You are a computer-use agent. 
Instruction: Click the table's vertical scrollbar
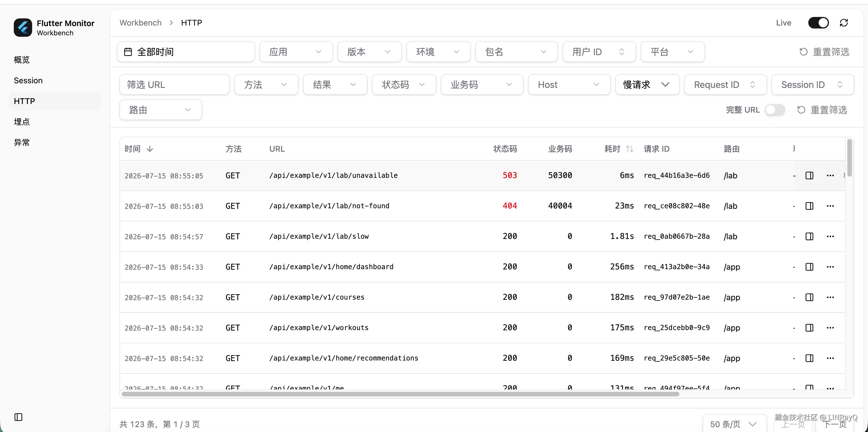click(x=849, y=158)
